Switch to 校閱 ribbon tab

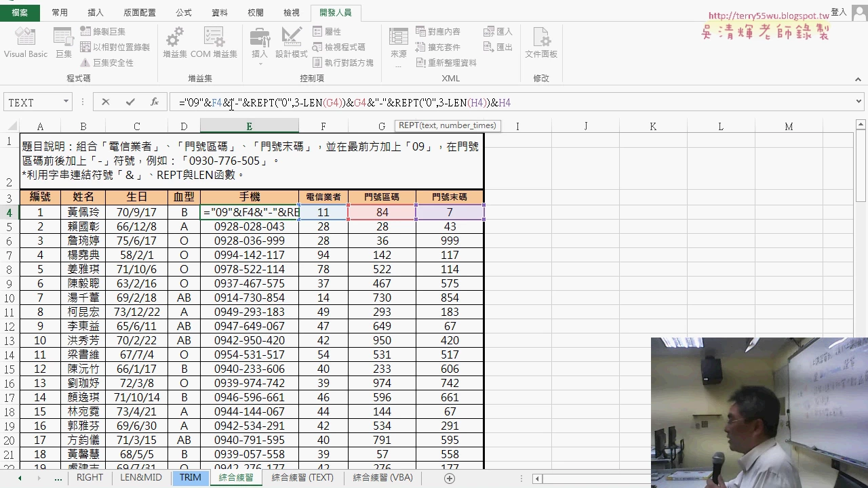point(256,12)
